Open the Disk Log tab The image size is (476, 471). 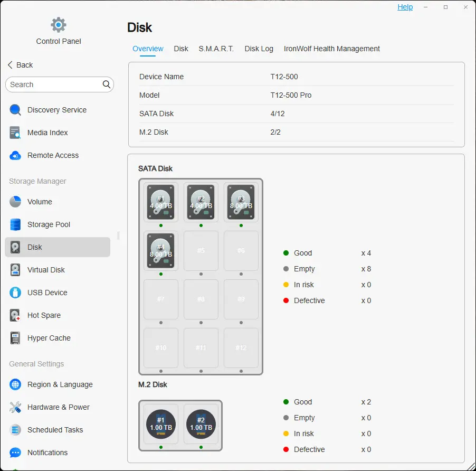259,49
